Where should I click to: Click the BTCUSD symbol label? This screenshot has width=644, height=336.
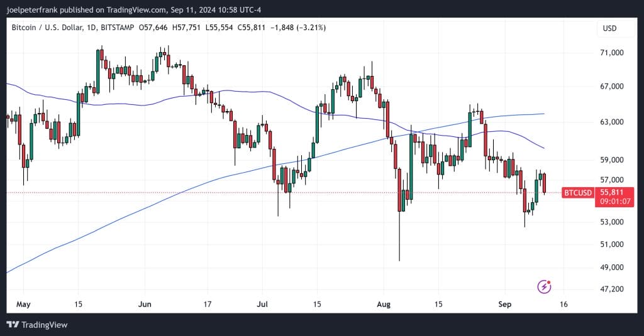pyautogui.click(x=578, y=192)
